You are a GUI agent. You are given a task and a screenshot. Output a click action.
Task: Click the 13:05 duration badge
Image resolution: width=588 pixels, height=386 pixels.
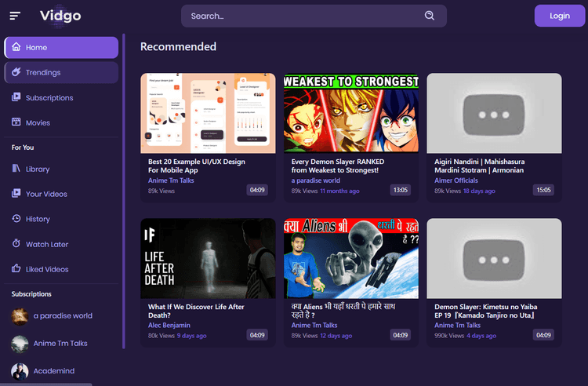[x=400, y=190]
